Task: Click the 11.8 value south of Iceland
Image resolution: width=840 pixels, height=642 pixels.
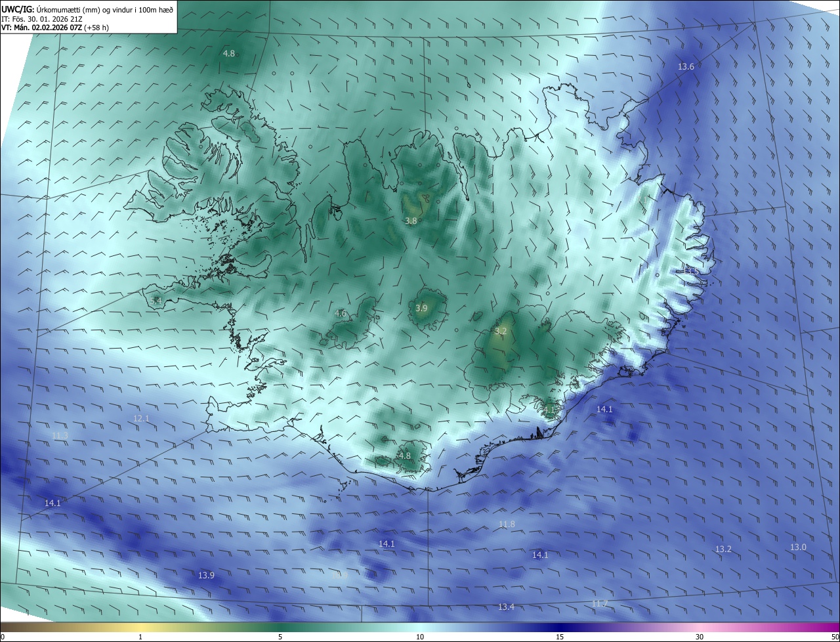Action: coord(507,524)
